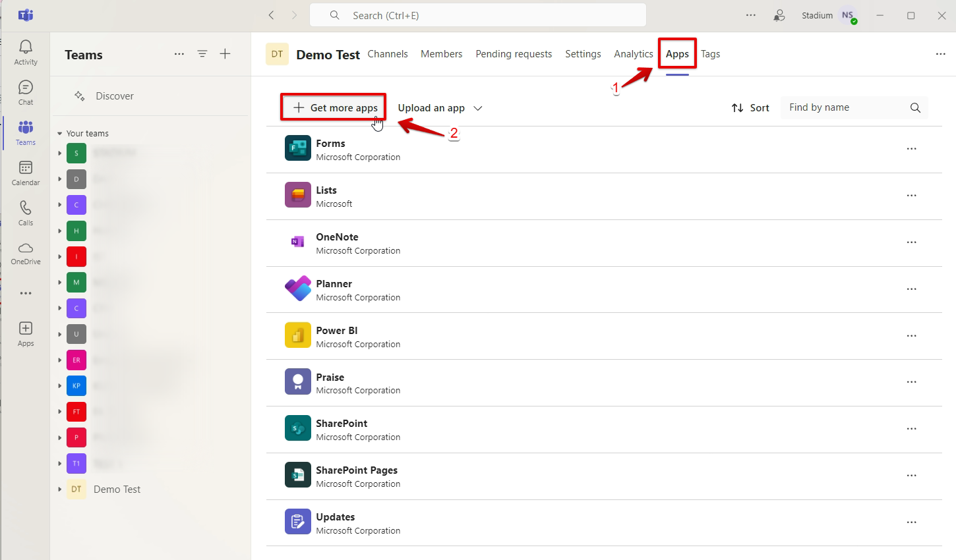
Task: Open more options for Updates row
Action: click(x=911, y=522)
